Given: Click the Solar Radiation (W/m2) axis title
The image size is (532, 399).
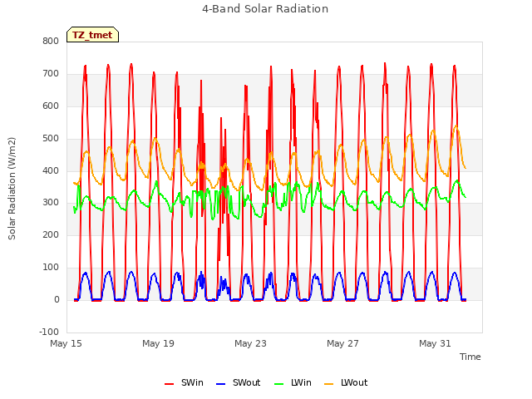Looking at the screenshot, I should pos(12,189).
